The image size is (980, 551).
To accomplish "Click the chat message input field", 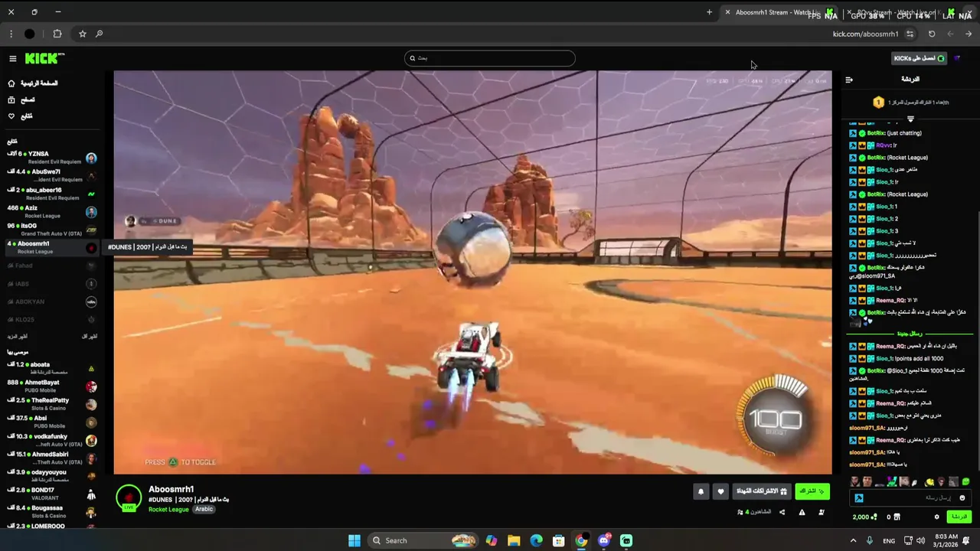I will point(911,498).
